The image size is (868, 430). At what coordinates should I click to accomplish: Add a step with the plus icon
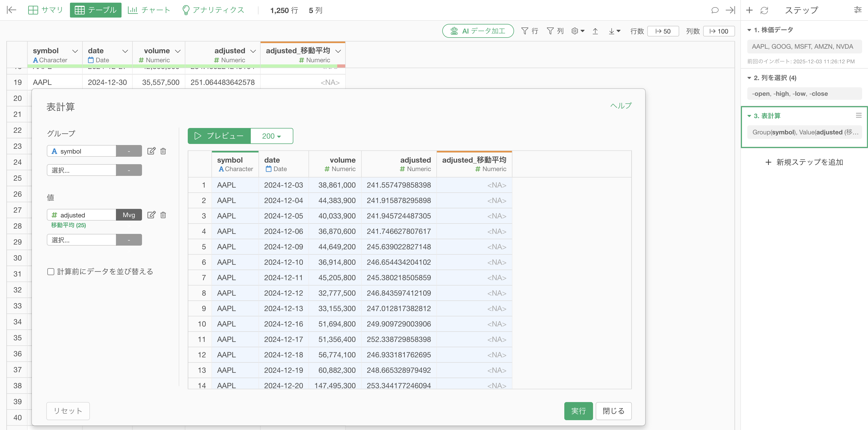(749, 10)
